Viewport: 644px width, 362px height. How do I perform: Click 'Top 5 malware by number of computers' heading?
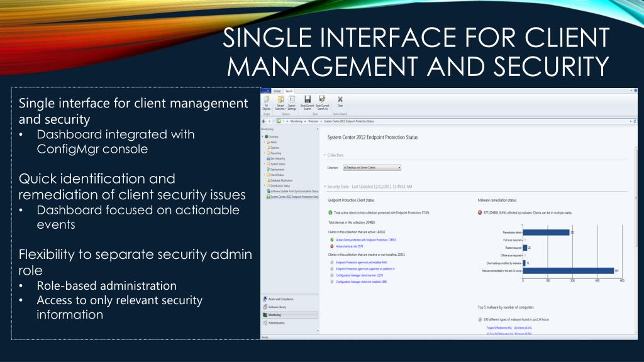pos(506,307)
